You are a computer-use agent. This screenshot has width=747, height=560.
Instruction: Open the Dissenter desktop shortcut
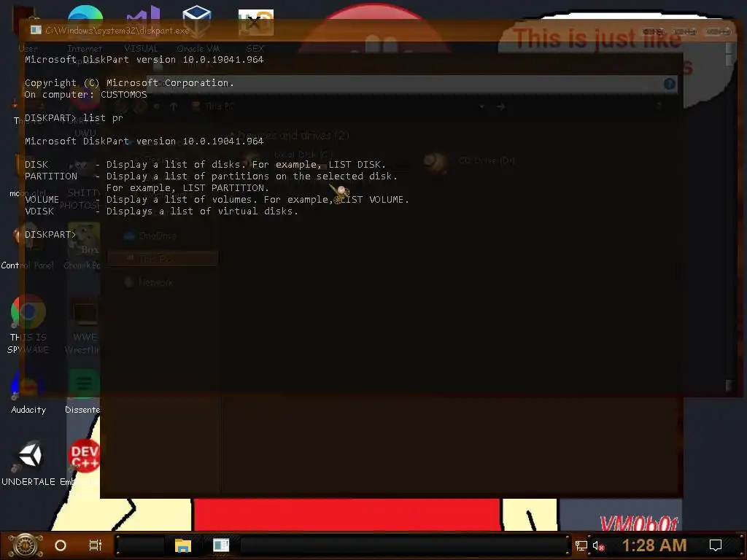click(x=83, y=392)
